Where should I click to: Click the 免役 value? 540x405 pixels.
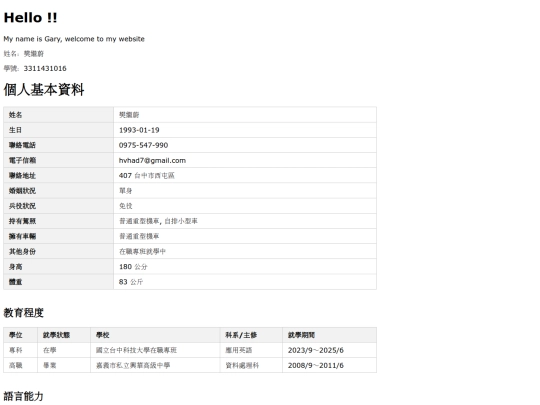click(126, 206)
